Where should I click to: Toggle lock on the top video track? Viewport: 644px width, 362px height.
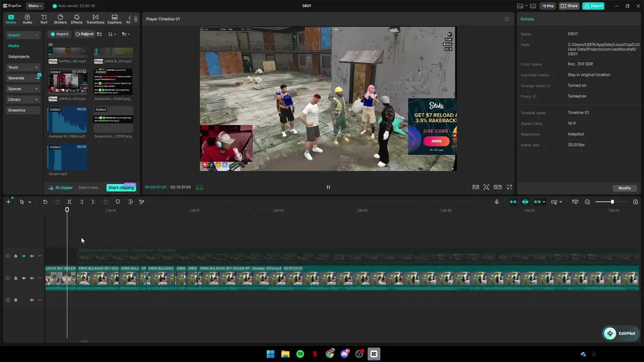[16, 256]
